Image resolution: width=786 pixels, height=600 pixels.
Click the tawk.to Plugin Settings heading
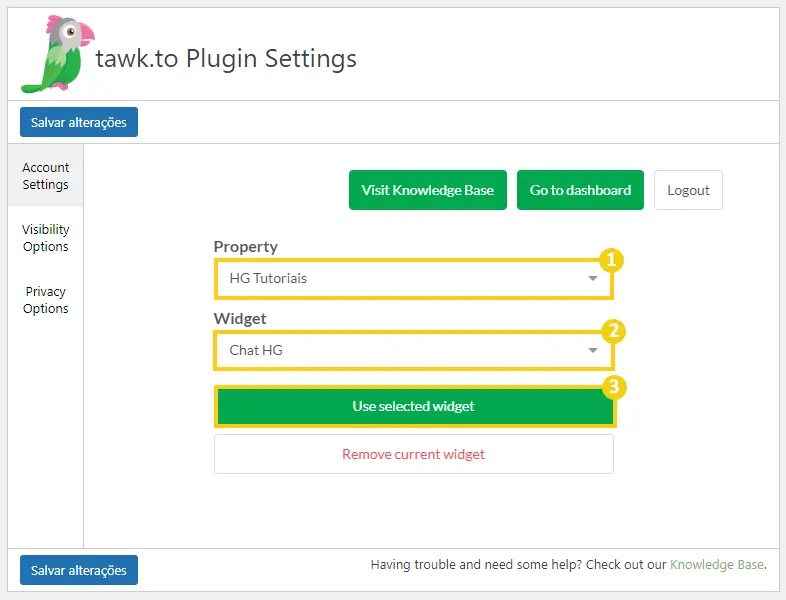click(x=226, y=59)
